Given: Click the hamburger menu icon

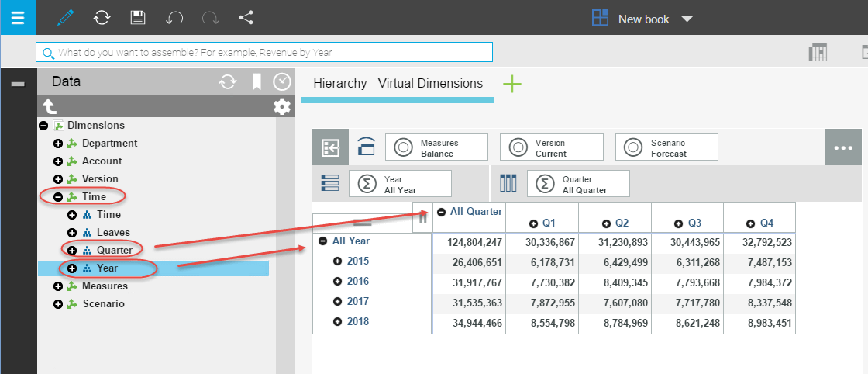Looking at the screenshot, I should click(17, 17).
